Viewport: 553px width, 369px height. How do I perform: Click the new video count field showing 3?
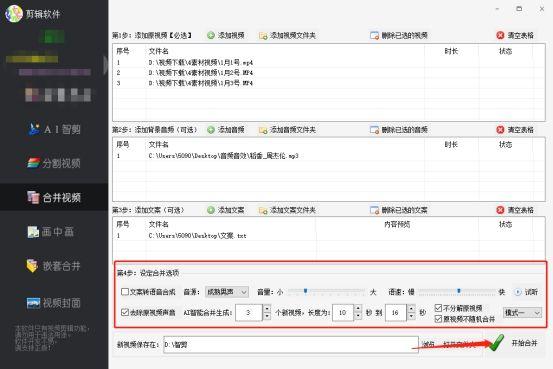click(249, 313)
